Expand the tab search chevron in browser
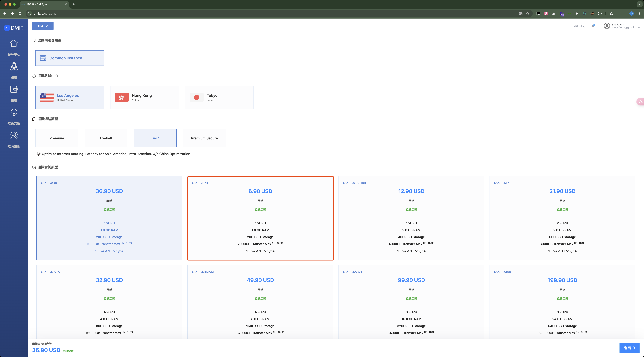Screen dimensions: 644x357 click(x=640, y=4)
